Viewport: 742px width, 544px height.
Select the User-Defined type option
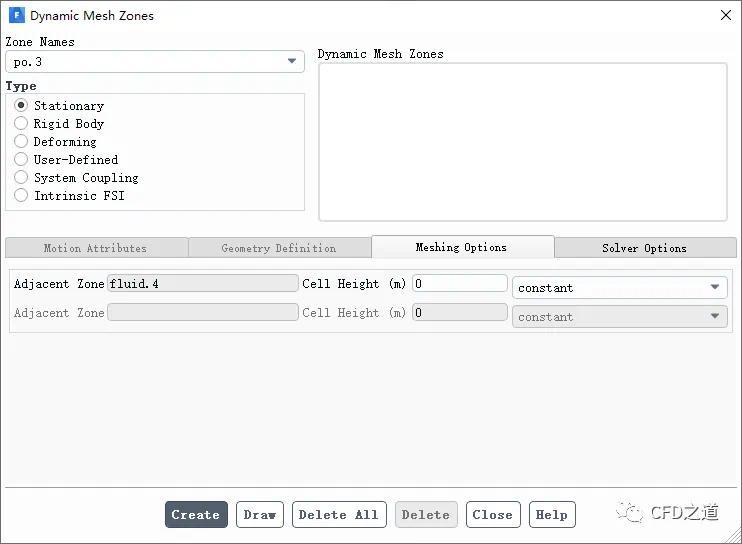coord(21,159)
